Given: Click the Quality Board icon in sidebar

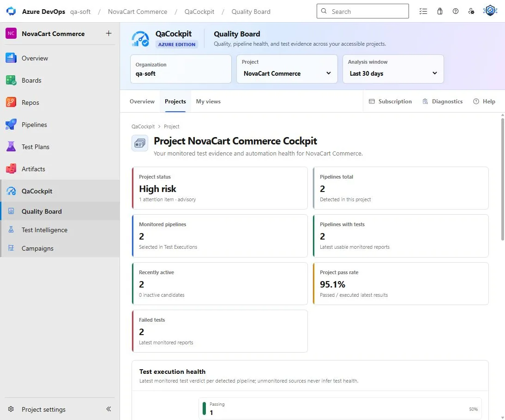Looking at the screenshot, I should (11, 211).
